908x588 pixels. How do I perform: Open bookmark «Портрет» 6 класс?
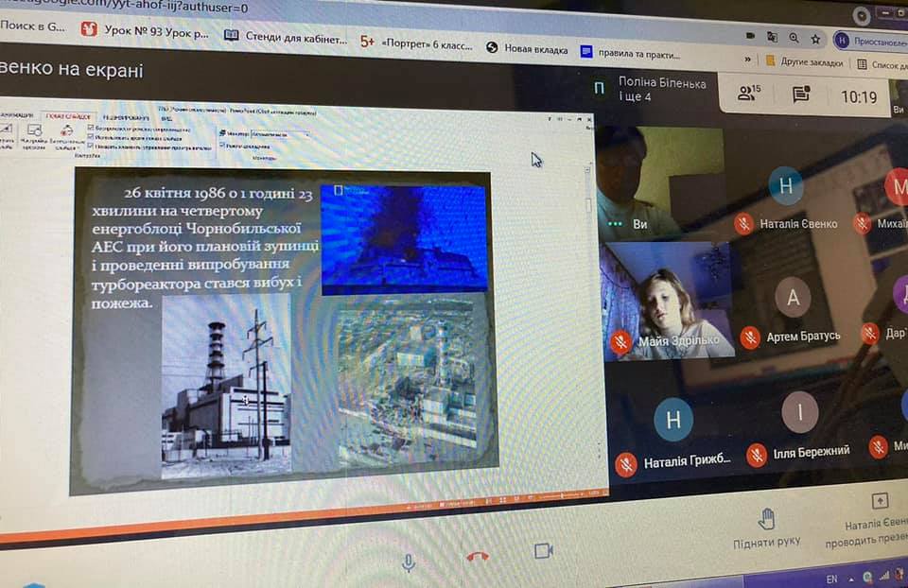tap(416, 43)
